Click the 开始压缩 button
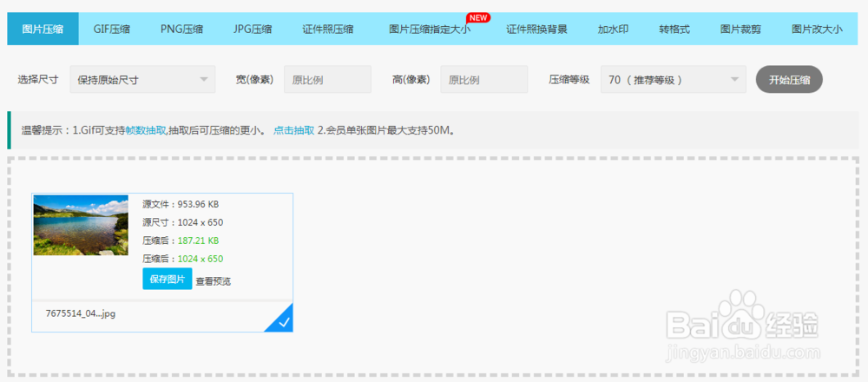 point(789,80)
